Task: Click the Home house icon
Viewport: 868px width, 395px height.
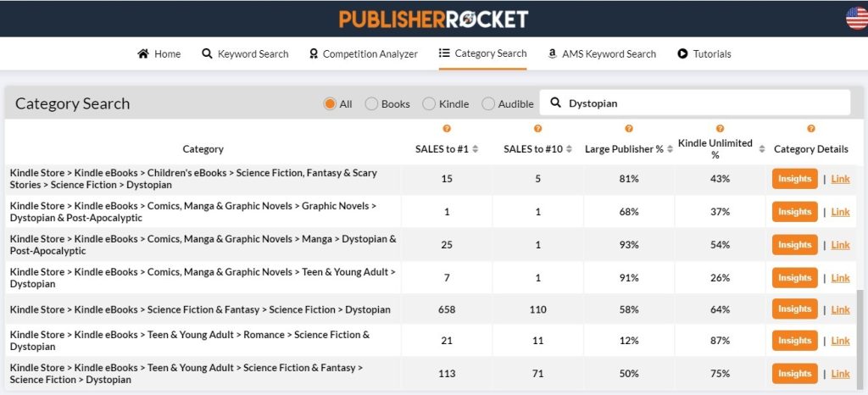Action: pyautogui.click(x=143, y=53)
